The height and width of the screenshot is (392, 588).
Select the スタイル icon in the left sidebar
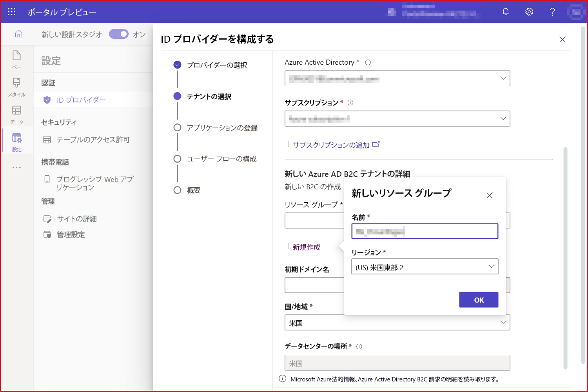[x=16, y=86]
